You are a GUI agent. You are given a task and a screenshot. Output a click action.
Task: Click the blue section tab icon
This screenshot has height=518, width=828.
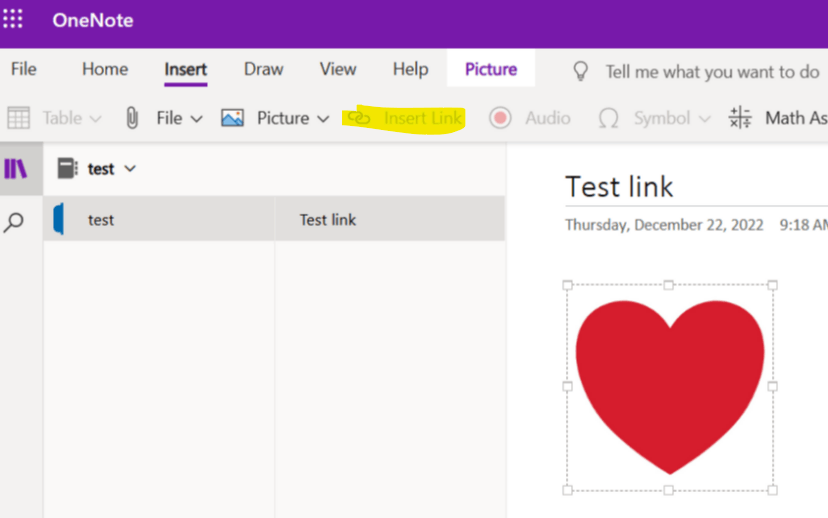[59, 219]
